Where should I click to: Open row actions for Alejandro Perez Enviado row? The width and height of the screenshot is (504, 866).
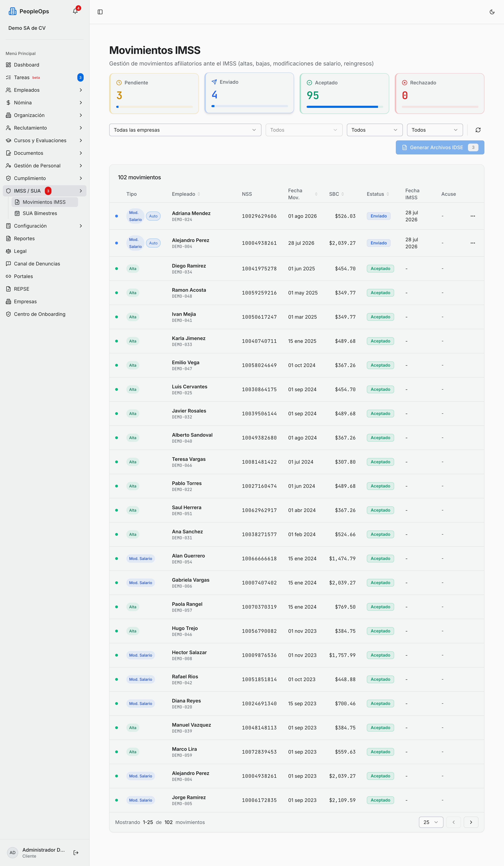[473, 243]
